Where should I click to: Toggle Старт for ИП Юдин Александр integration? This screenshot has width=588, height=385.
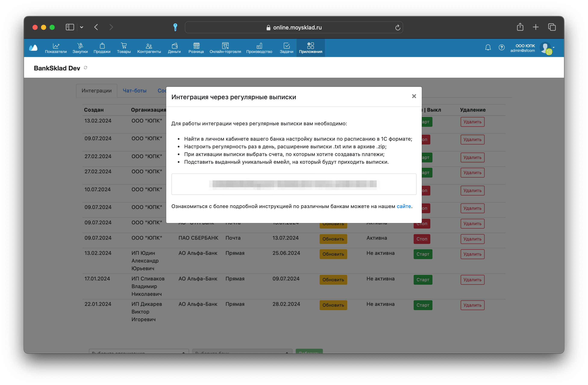click(423, 254)
